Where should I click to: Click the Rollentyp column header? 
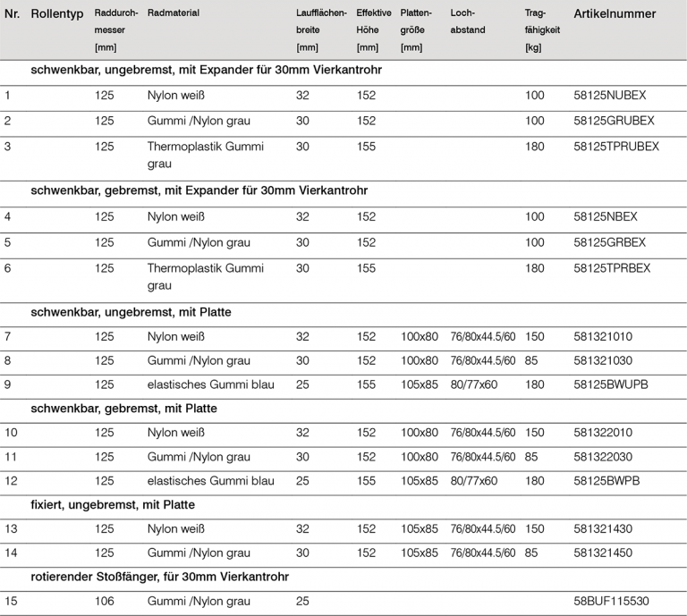click(56, 14)
